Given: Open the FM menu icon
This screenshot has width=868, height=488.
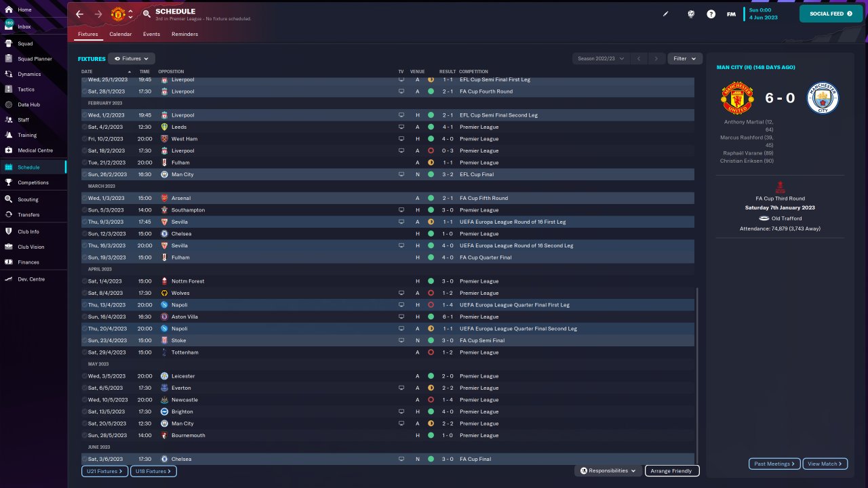Looking at the screenshot, I should coord(731,14).
